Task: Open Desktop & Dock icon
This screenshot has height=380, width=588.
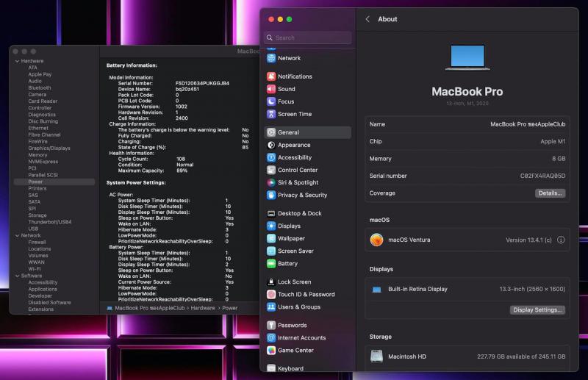Action: (x=271, y=213)
